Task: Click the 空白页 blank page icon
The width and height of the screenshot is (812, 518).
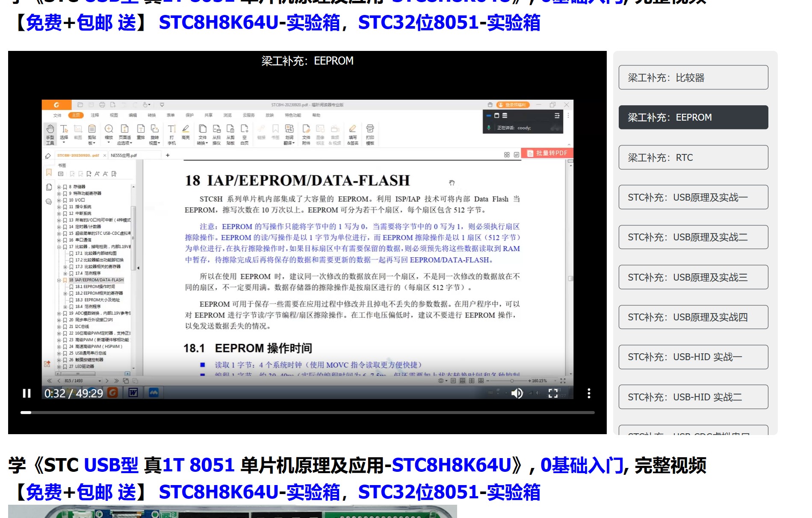Action: [x=245, y=134]
